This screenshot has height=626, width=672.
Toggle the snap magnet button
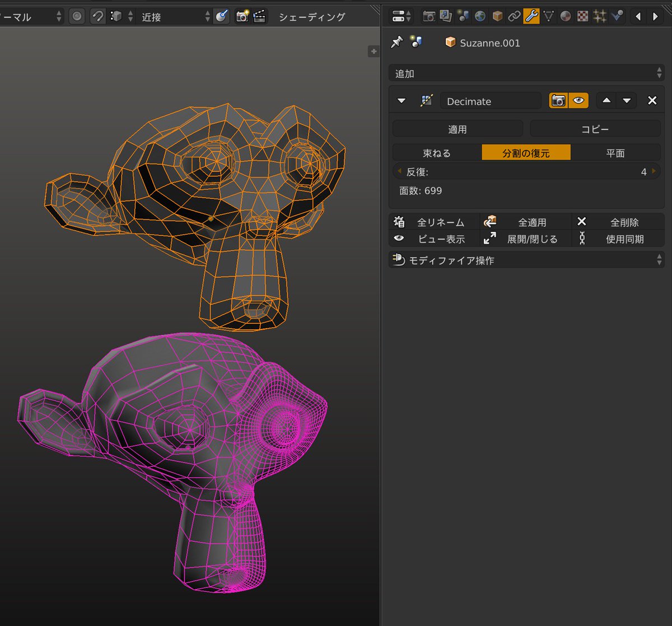point(97,16)
